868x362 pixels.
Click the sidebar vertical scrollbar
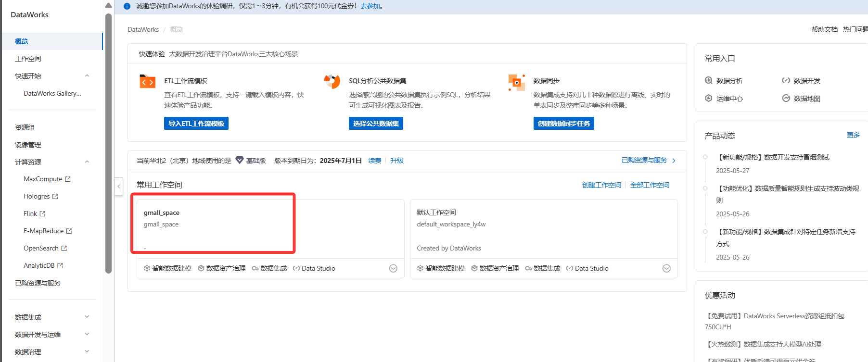[x=108, y=143]
